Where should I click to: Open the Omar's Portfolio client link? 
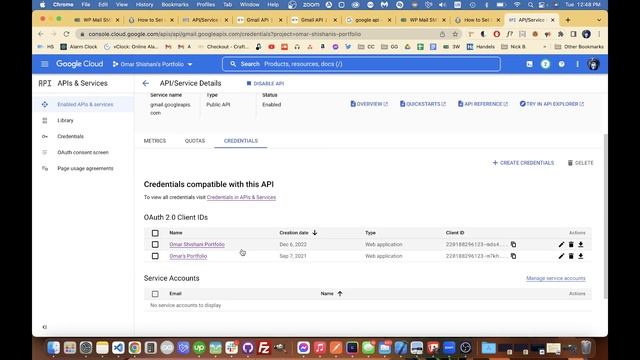[x=188, y=256]
